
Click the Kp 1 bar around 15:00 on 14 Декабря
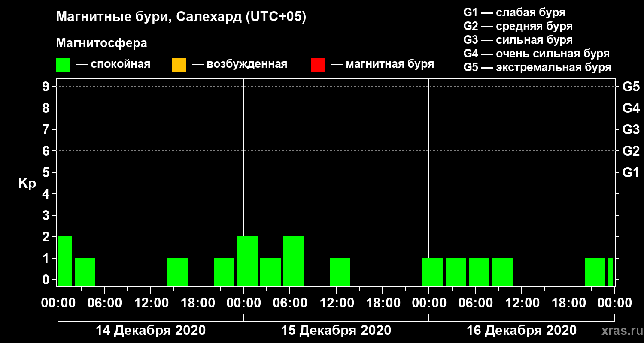click(x=178, y=272)
